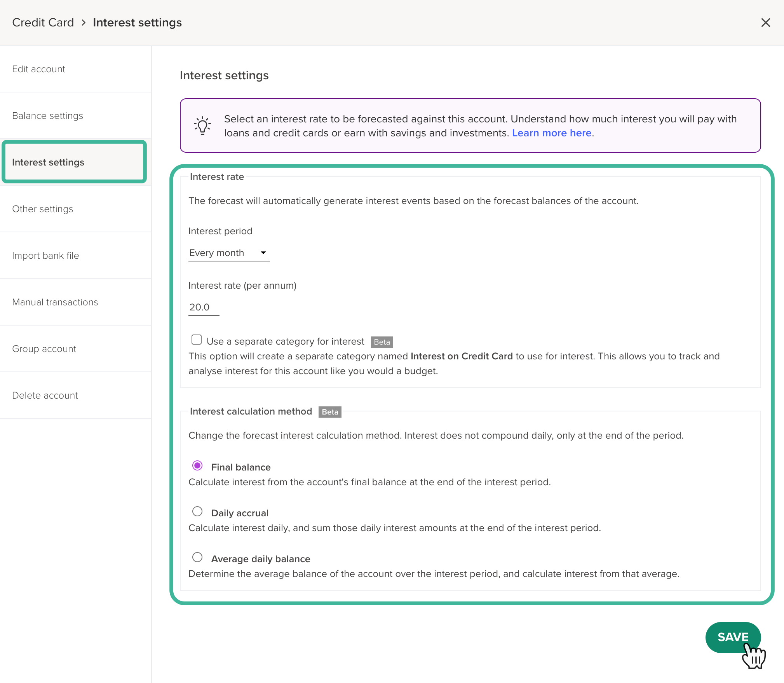784x683 pixels.
Task: Open the Edit account tab
Action: coord(76,69)
